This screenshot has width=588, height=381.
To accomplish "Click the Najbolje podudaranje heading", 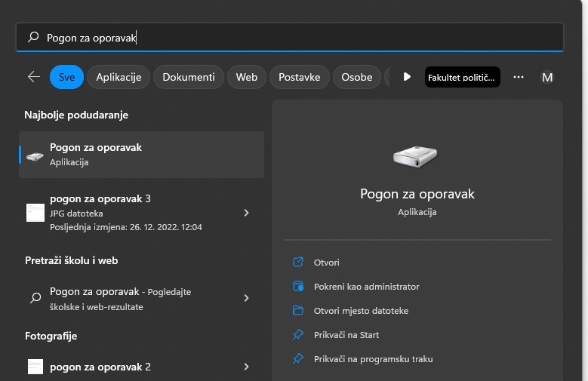I will click(76, 115).
